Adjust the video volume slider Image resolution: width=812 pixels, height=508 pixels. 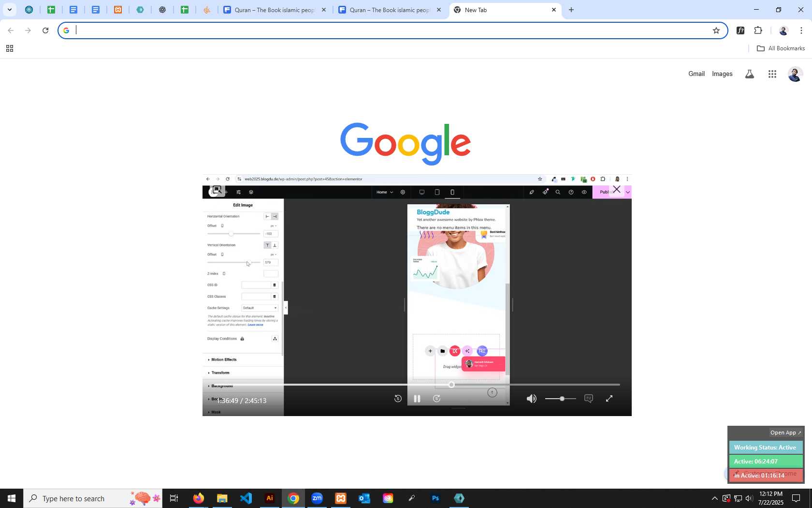(561, 399)
